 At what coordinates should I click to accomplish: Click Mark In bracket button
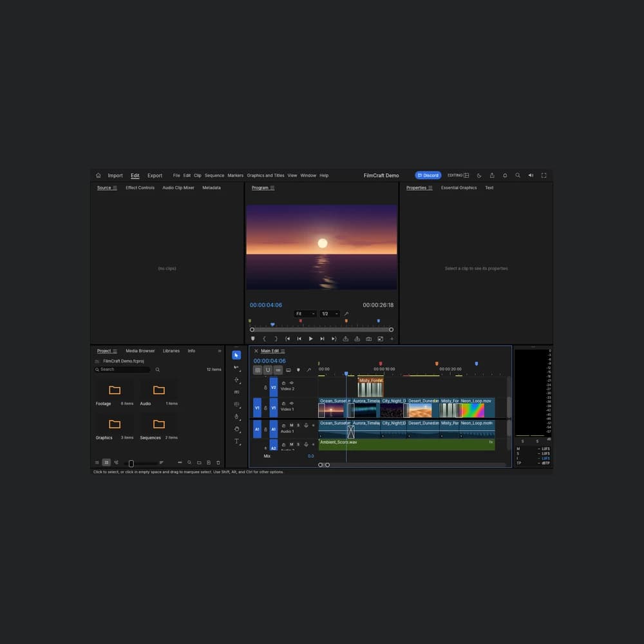[264, 339]
